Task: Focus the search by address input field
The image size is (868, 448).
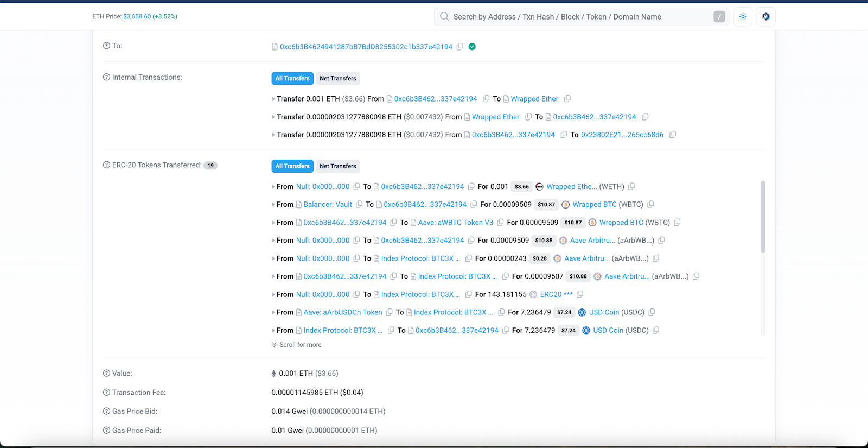Action: point(580,17)
